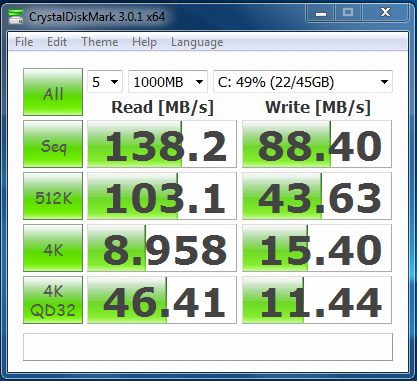Click the empty comment field at bottom
Viewport: 417px width, 381px height.
point(208,347)
